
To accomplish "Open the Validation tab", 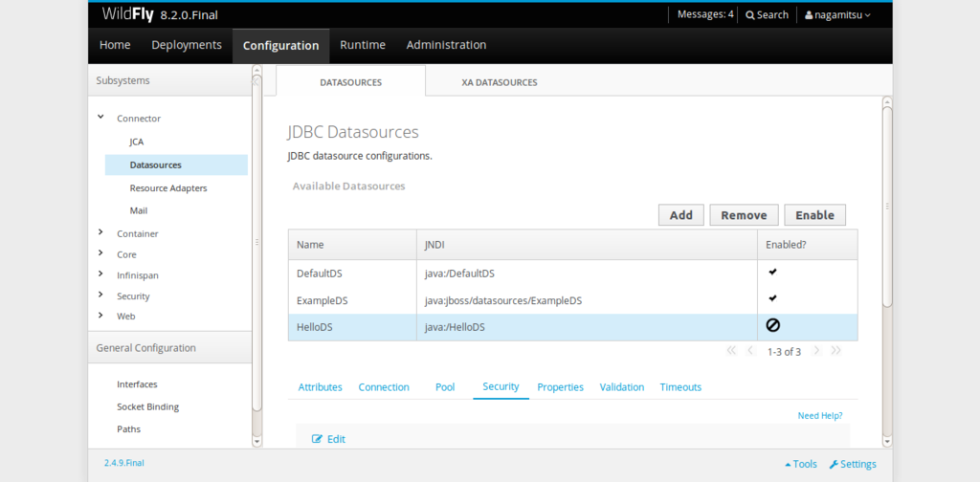I will click(x=622, y=387).
